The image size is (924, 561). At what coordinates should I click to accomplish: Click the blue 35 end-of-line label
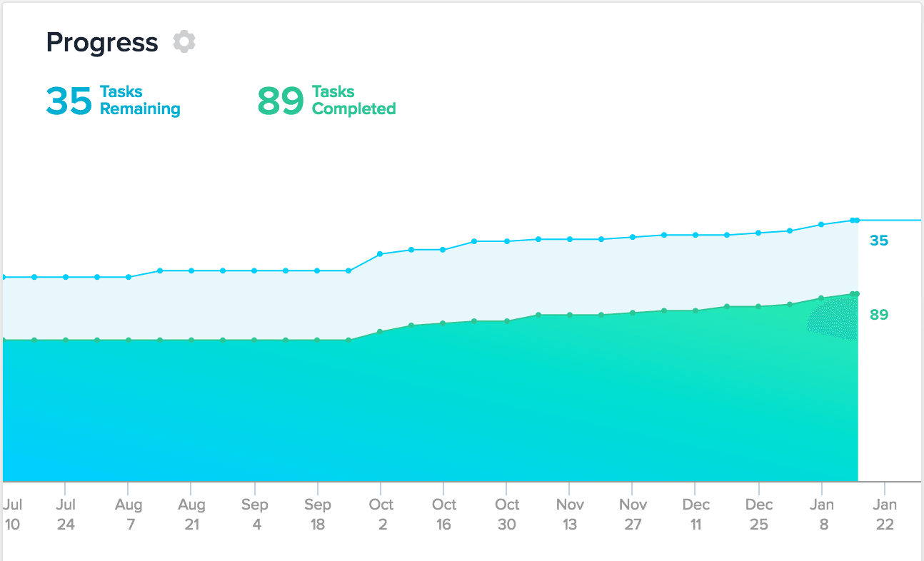pos(879,241)
